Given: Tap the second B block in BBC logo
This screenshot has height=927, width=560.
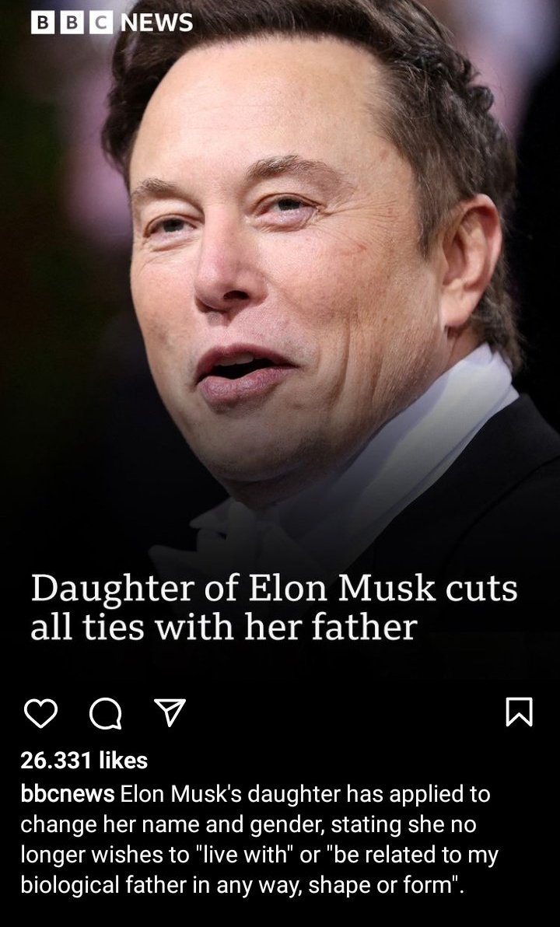Looking at the screenshot, I should [x=72, y=23].
